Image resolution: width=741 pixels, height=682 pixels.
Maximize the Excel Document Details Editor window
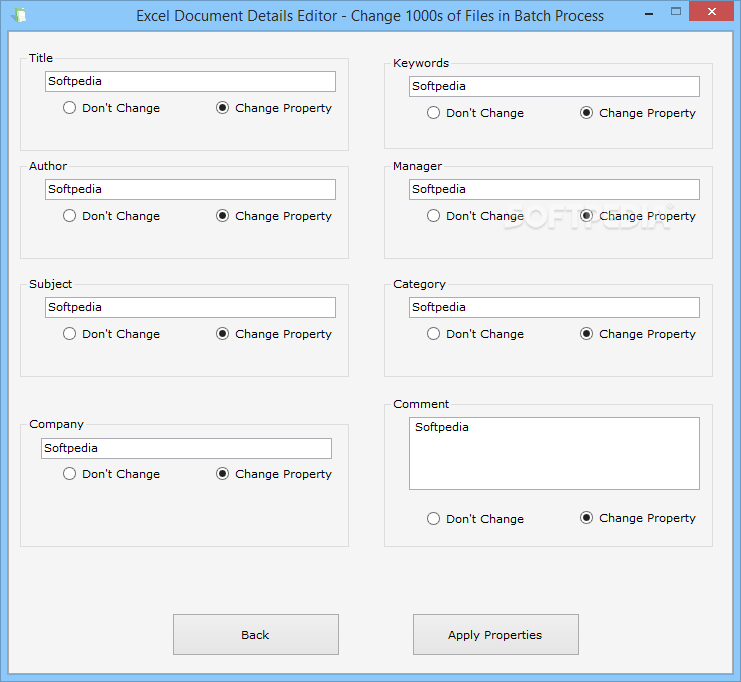(x=676, y=11)
